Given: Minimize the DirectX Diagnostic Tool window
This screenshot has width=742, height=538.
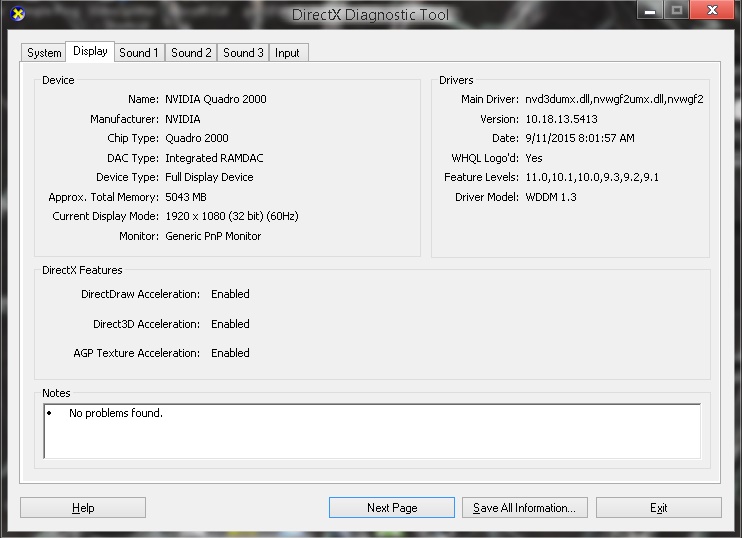Looking at the screenshot, I should click(x=650, y=11).
